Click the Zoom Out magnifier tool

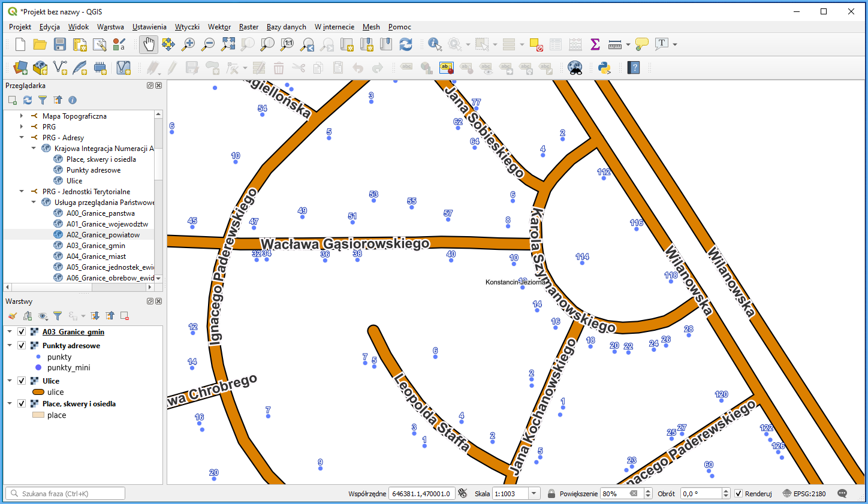pyautogui.click(x=208, y=44)
